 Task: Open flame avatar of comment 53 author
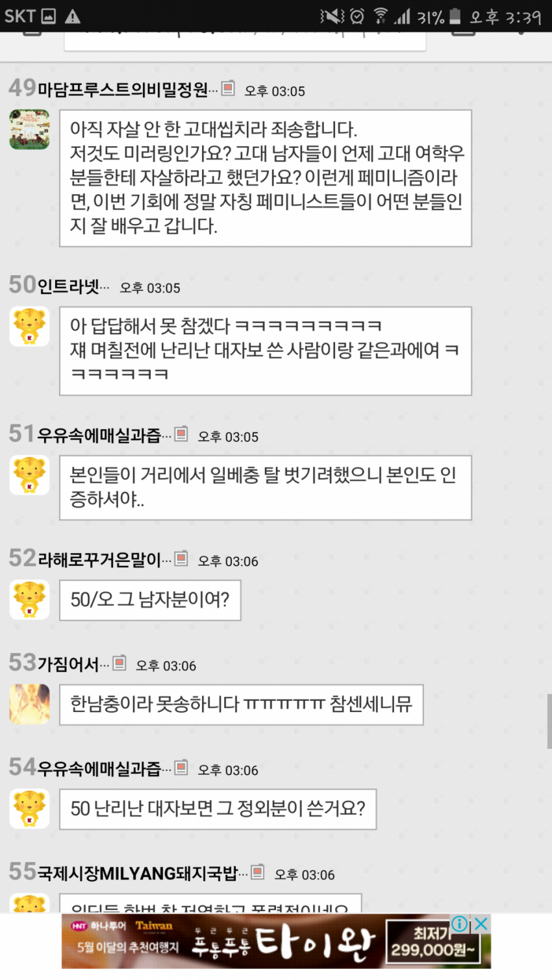(x=29, y=704)
